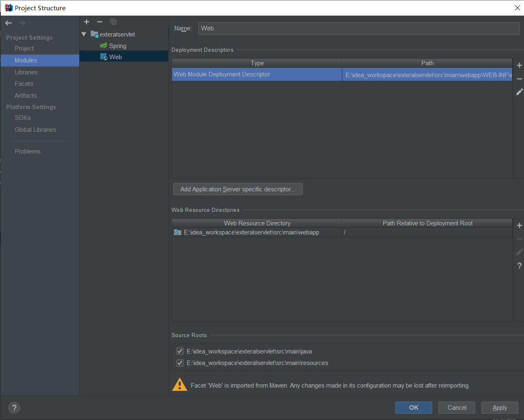Image resolution: width=524 pixels, height=420 pixels.
Task: Open Global Libraries settings
Action: 35,130
